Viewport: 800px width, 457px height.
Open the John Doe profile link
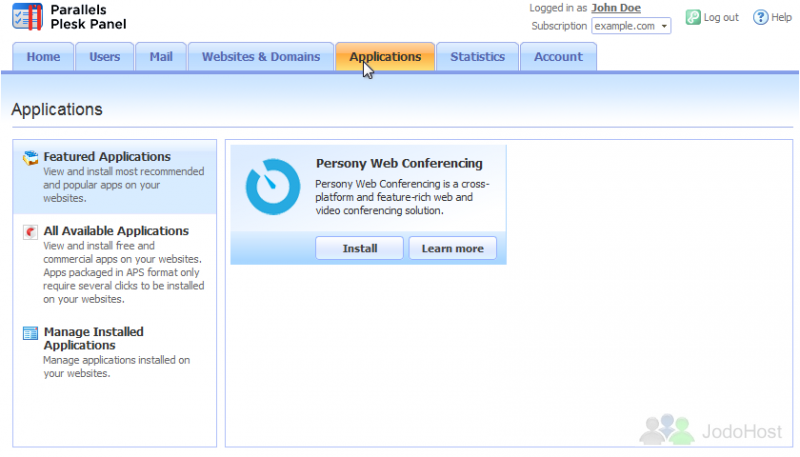[616, 8]
